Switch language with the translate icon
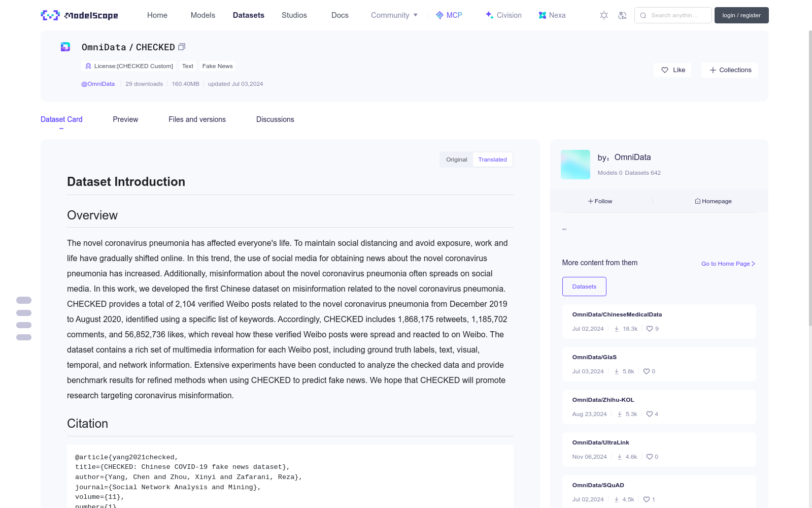The width and height of the screenshot is (812, 508). pos(622,15)
